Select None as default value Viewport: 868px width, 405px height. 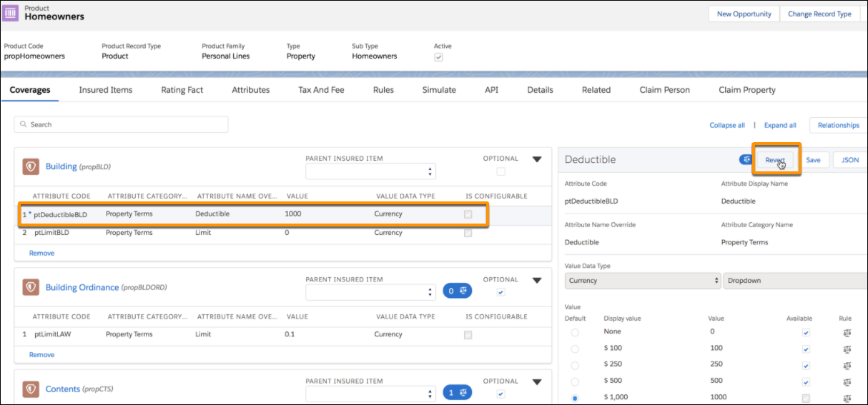click(x=575, y=333)
